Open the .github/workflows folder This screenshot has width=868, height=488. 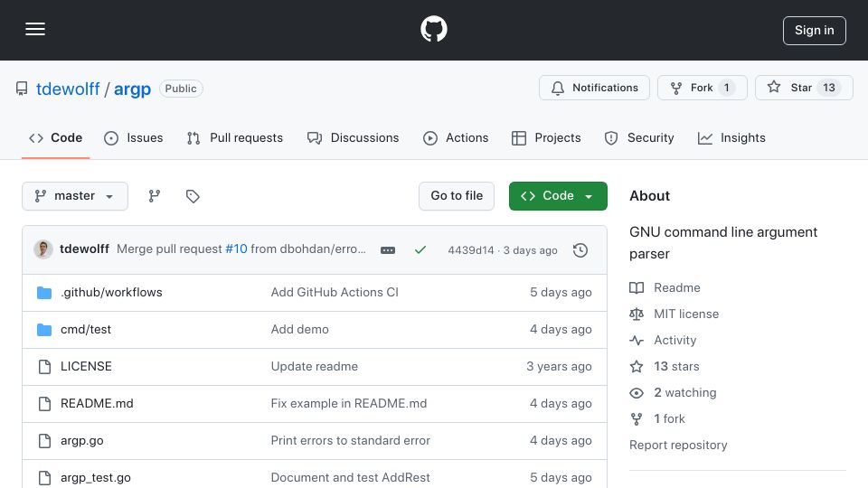pyautogui.click(x=111, y=292)
